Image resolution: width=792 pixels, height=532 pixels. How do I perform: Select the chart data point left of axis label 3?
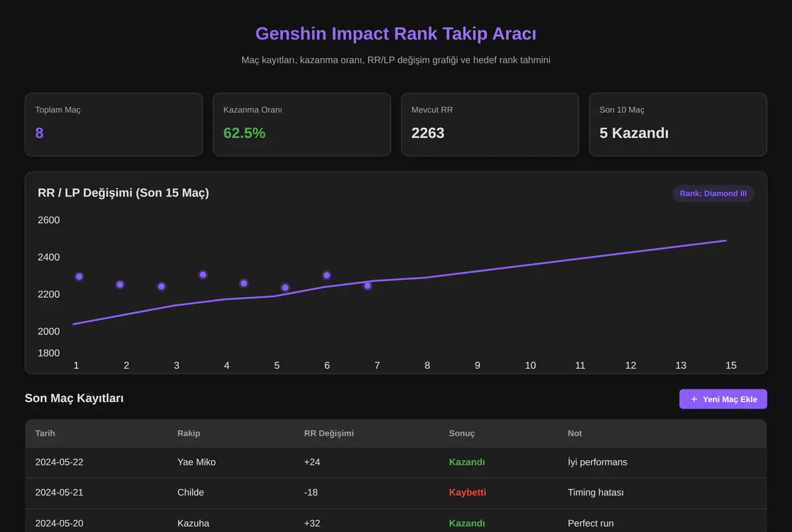(161, 286)
